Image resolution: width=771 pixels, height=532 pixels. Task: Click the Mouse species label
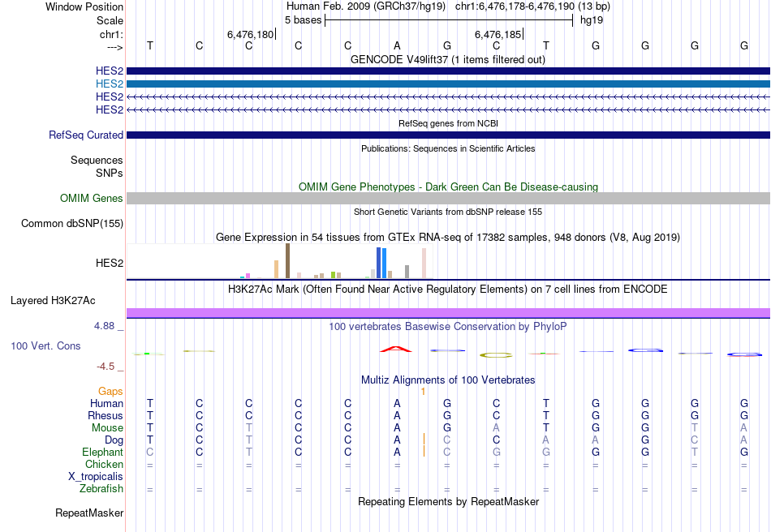pos(107,428)
